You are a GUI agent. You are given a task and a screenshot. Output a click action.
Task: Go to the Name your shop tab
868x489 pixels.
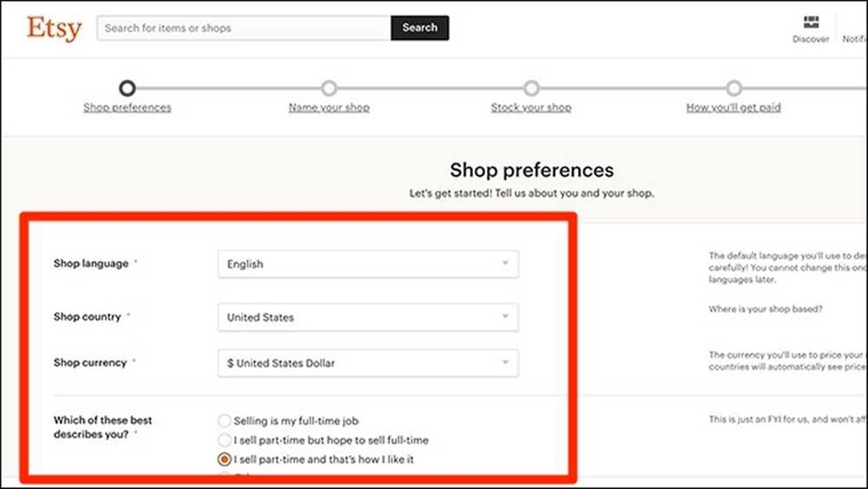click(329, 108)
